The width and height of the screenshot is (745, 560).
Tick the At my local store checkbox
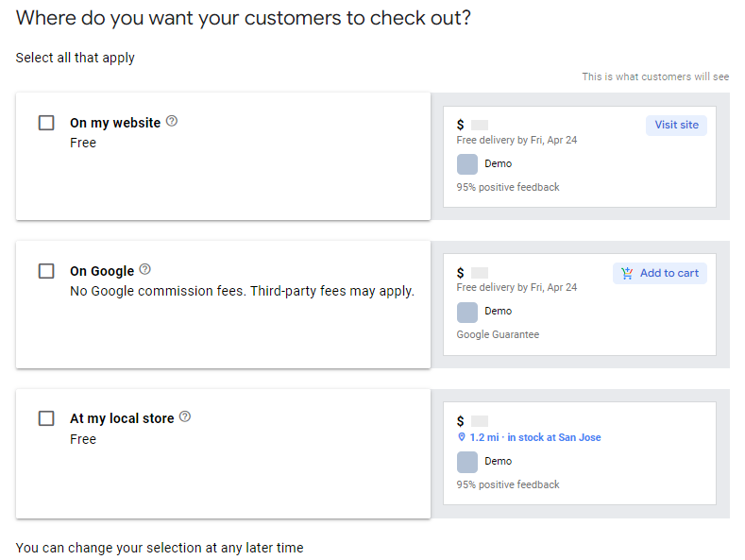click(x=46, y=418)
